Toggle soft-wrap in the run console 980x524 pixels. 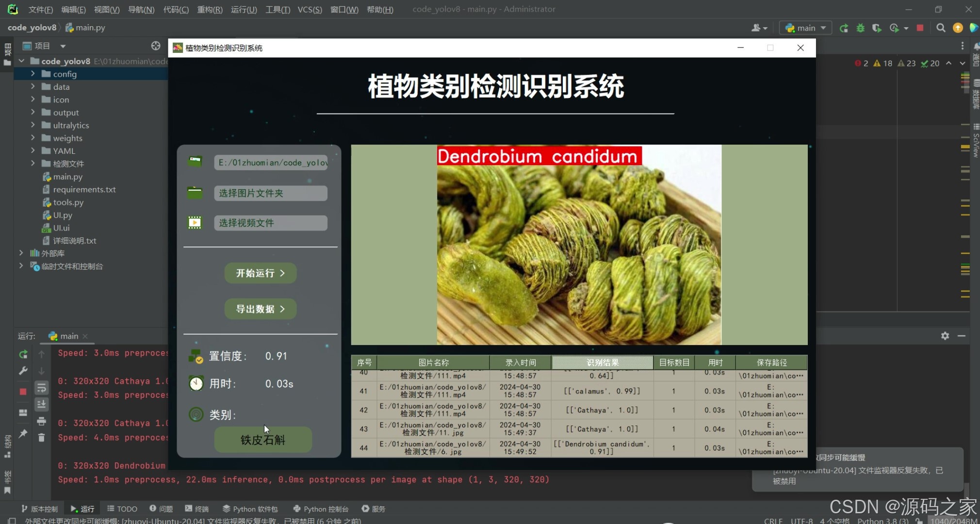41,387
